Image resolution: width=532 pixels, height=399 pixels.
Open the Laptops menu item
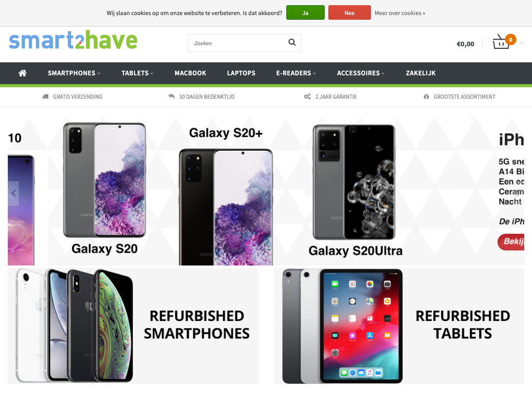coord(241,73)
